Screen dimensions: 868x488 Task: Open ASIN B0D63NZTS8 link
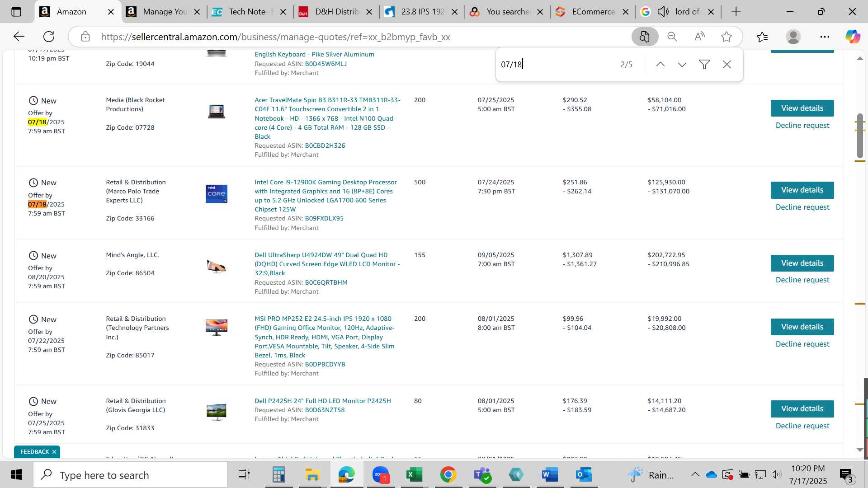325,410
